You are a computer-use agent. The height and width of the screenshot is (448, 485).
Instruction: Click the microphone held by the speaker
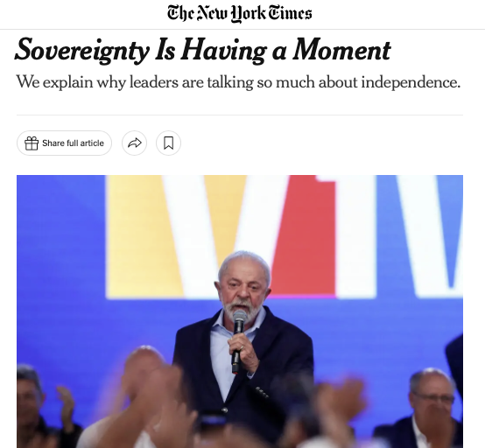(238, 340)
